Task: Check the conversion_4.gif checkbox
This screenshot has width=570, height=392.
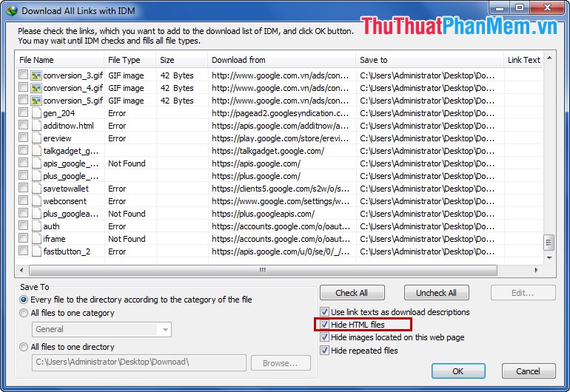Action: [x=23, y=87]
